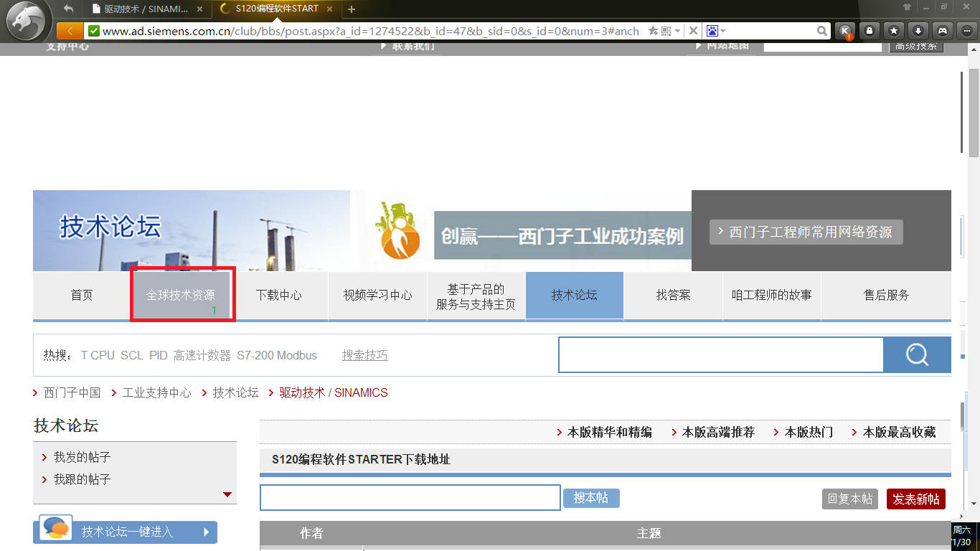The image size is (980, 551).
Task: Open the 全球技术资源 navigation tab
Action: click(x=180, y=295)
